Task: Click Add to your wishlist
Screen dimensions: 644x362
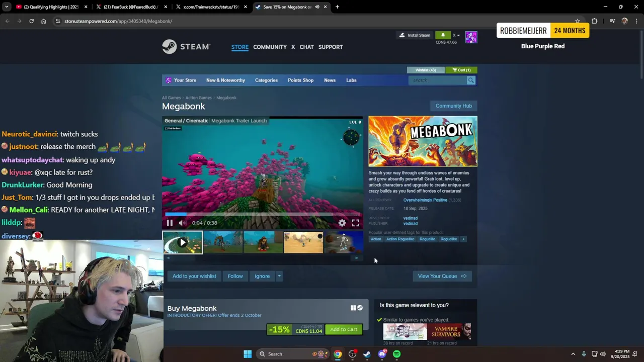Action: coord(194,276)
